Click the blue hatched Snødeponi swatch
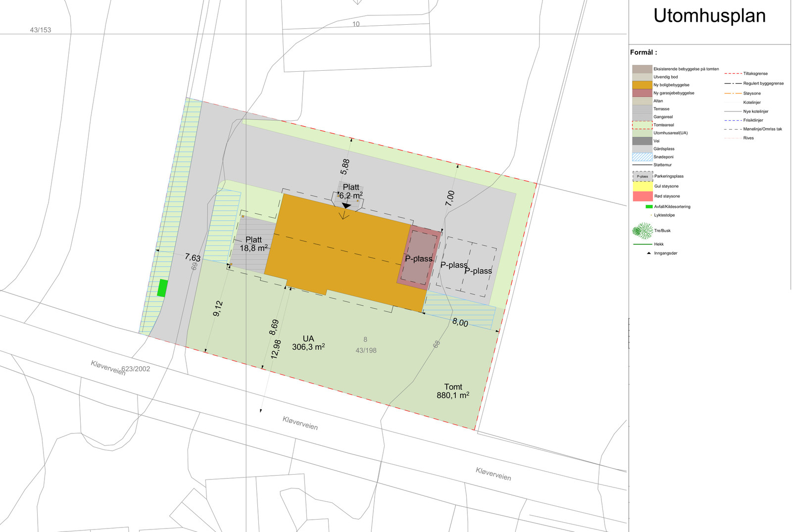This screenshot has height=532, width=792. pyautogui.click(x=642, y=157)
